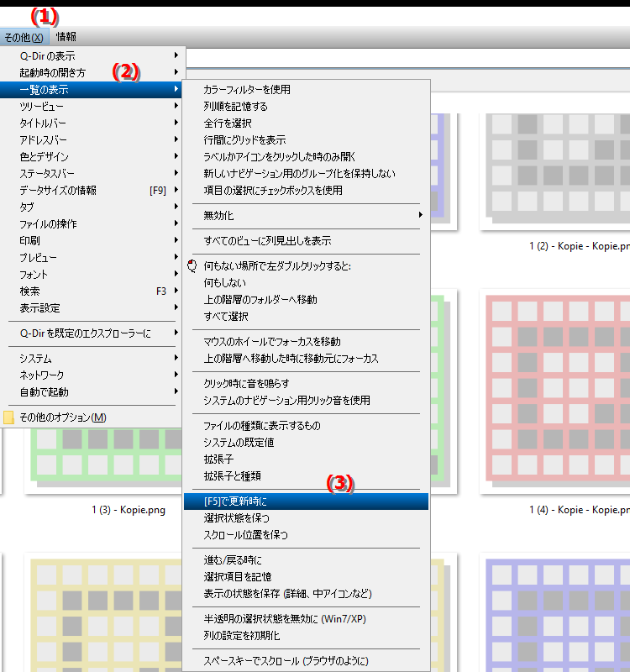Toggle スペースキーでスクロール (ブラウザのように)
The image size is (630, 672).
point(306,660)
